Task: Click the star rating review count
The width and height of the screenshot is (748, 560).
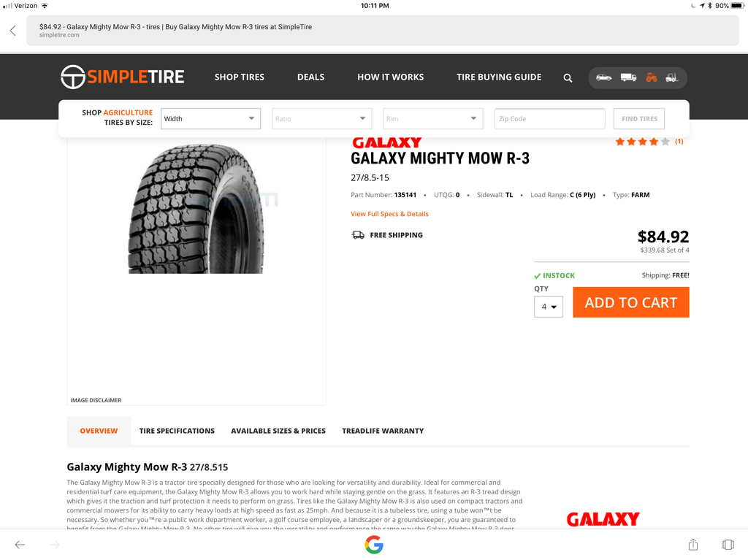Action: [679, 141]
